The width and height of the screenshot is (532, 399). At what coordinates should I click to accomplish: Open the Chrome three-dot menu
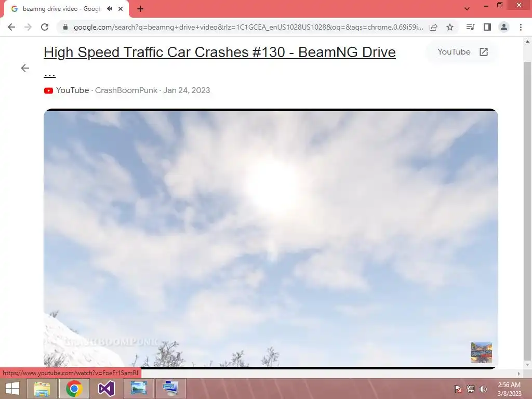[x=521, y=27]
